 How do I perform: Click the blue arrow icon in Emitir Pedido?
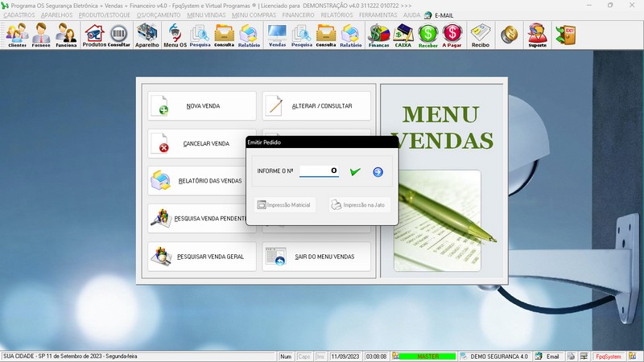pyautogui.click(x=378, y=172)
